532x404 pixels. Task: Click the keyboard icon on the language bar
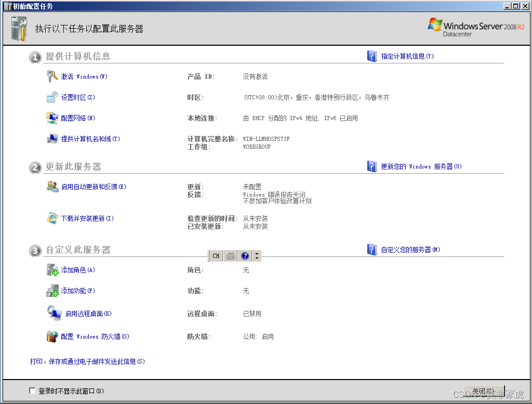tap(231, 256)
